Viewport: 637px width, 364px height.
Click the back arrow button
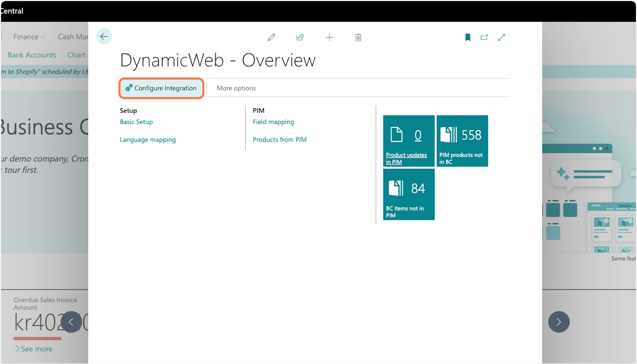pos(104,37)
